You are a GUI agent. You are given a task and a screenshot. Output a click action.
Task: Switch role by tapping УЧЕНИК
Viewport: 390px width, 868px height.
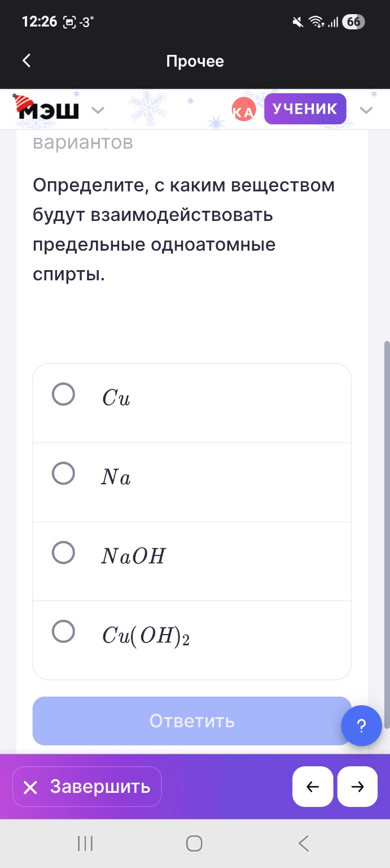click(305, 109)
